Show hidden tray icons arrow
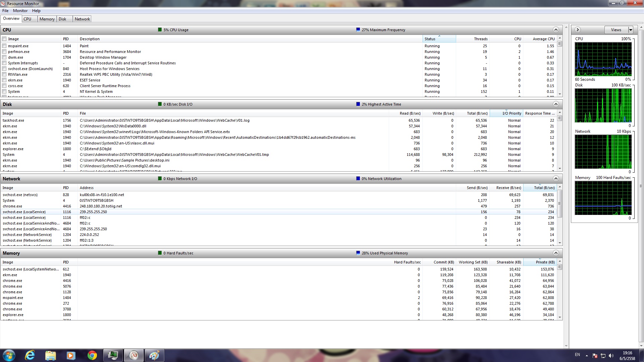Image resolution: width=644 pixels, height=362 pixels. 587,356
